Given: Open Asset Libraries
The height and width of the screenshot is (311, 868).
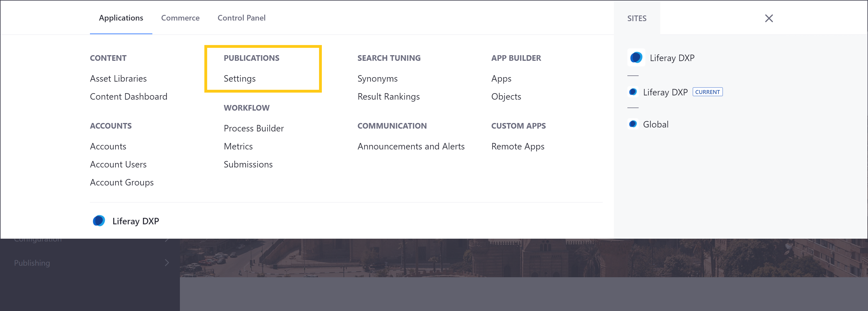Looking at the screenshot, I should point(118,79).
